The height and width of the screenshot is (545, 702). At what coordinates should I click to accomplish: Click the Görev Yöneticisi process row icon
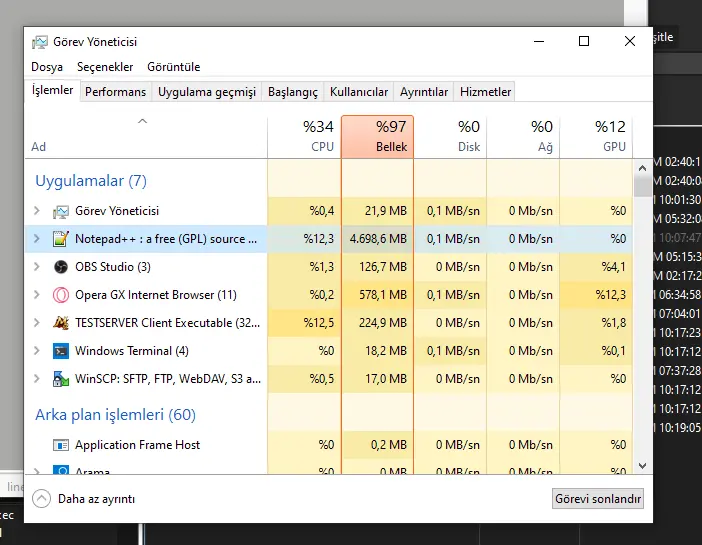point(61,211)
